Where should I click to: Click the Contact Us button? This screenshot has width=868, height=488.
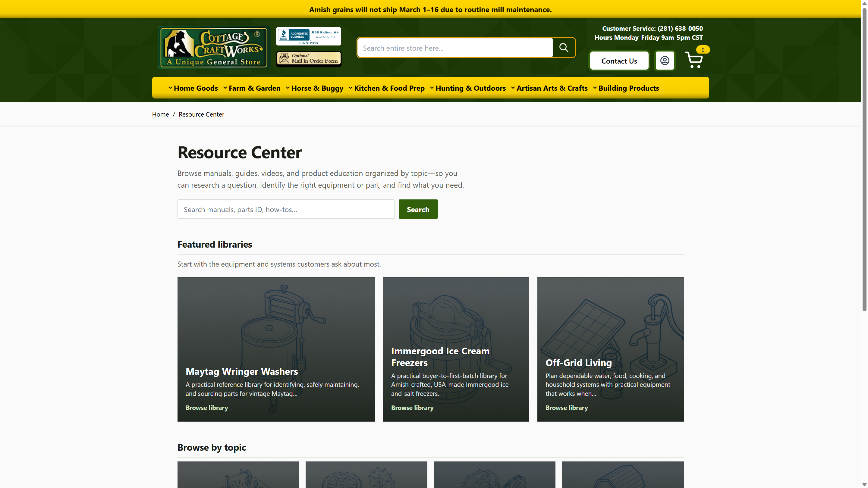click(619, 61)
